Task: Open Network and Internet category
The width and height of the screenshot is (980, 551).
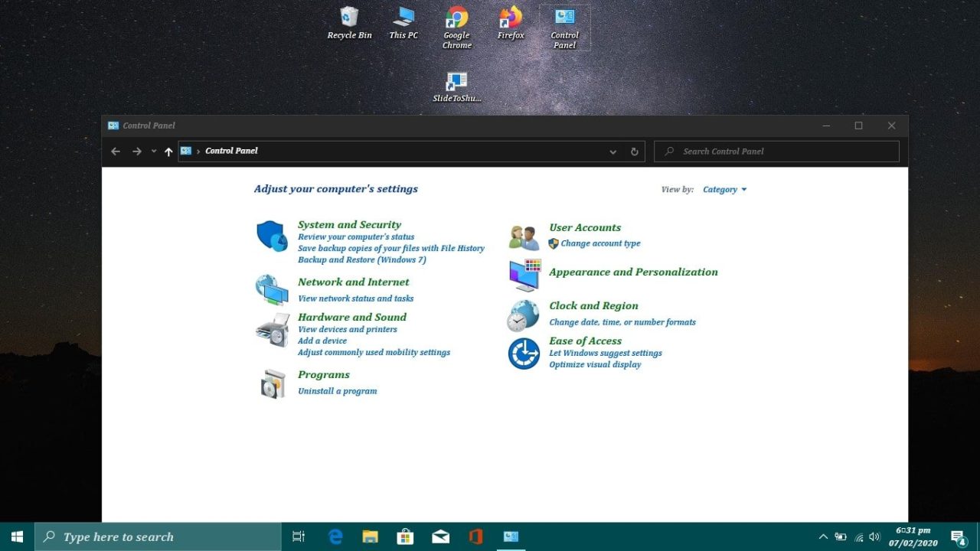Action: (x=354, y=282)
